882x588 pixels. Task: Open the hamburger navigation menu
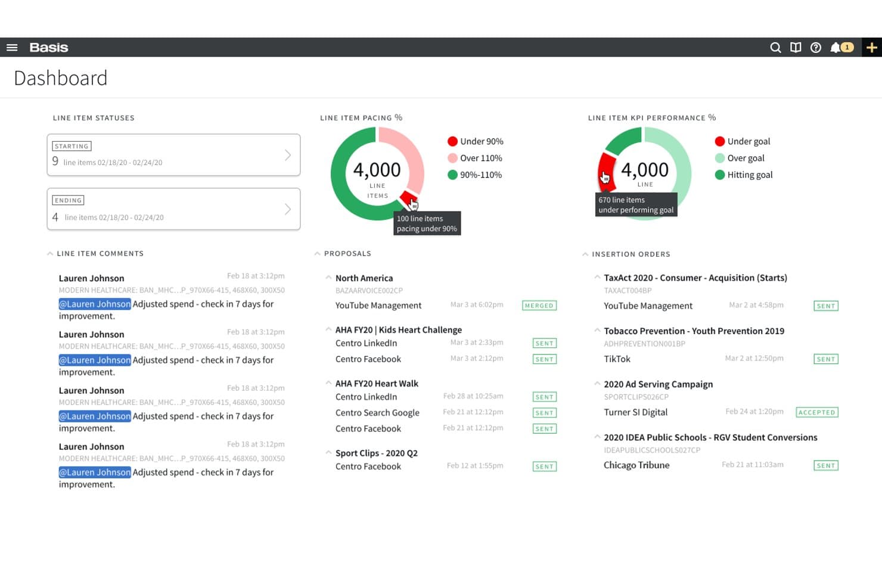(x=12, y=48)
